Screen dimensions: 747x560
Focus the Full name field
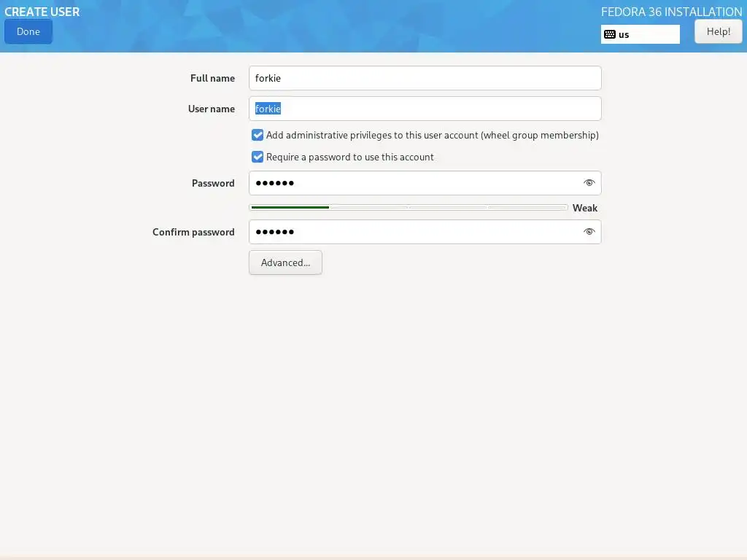425,78
